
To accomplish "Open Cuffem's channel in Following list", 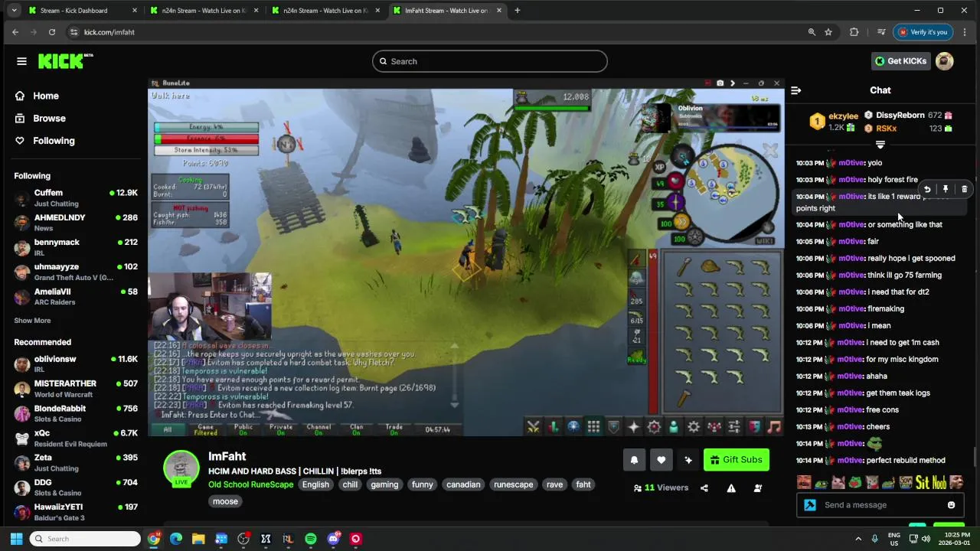I will tap(75, 198).
